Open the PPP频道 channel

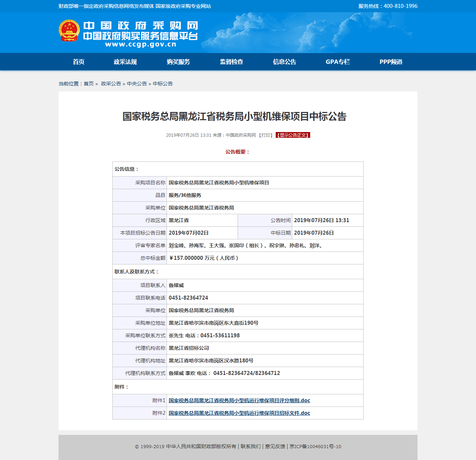(391, 62)
